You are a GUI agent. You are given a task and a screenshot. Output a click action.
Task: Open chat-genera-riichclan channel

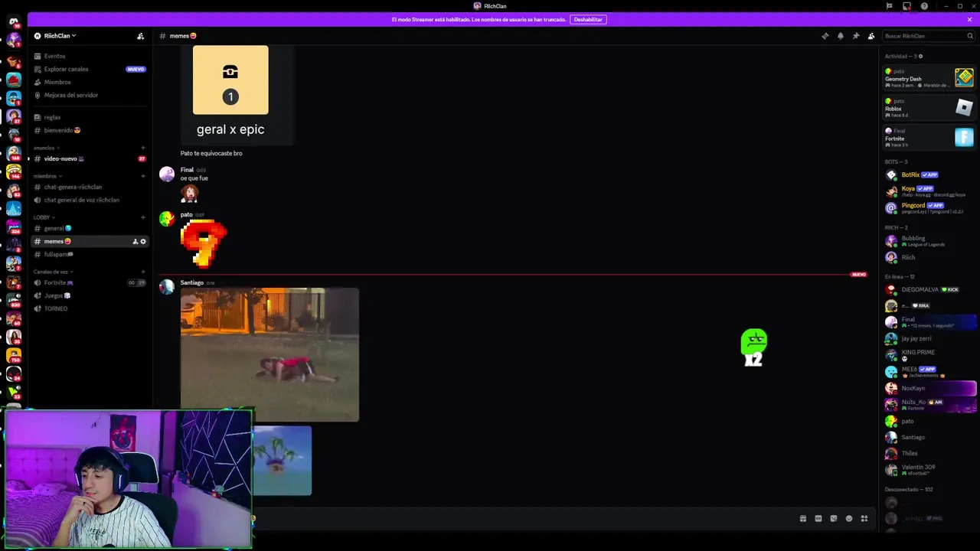pyautogui.click(x=88, y=187)
